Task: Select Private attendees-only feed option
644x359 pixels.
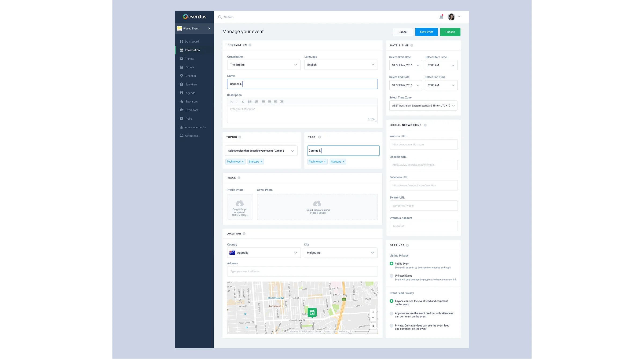Action: 391,326
